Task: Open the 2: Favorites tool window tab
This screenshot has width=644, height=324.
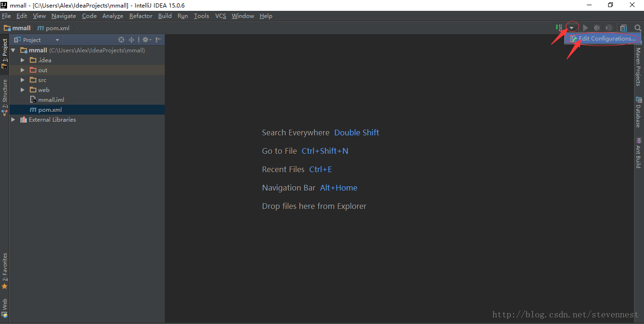Action: [5, 271]
